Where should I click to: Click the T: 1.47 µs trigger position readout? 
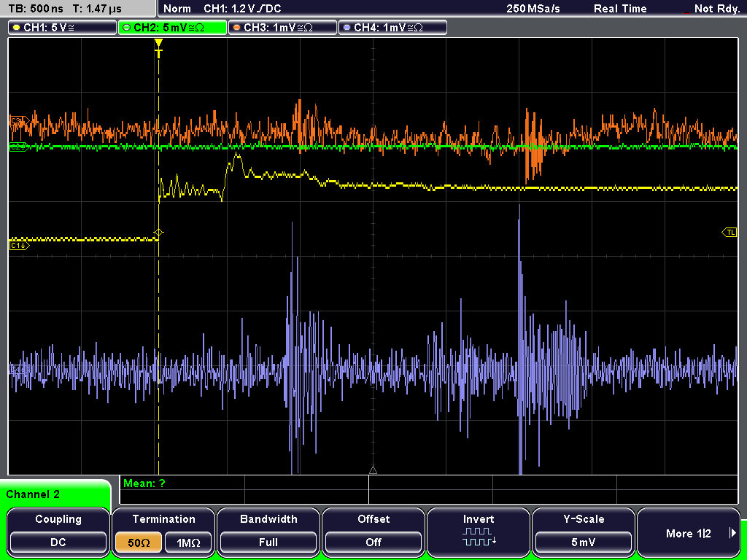pos(97,9)
